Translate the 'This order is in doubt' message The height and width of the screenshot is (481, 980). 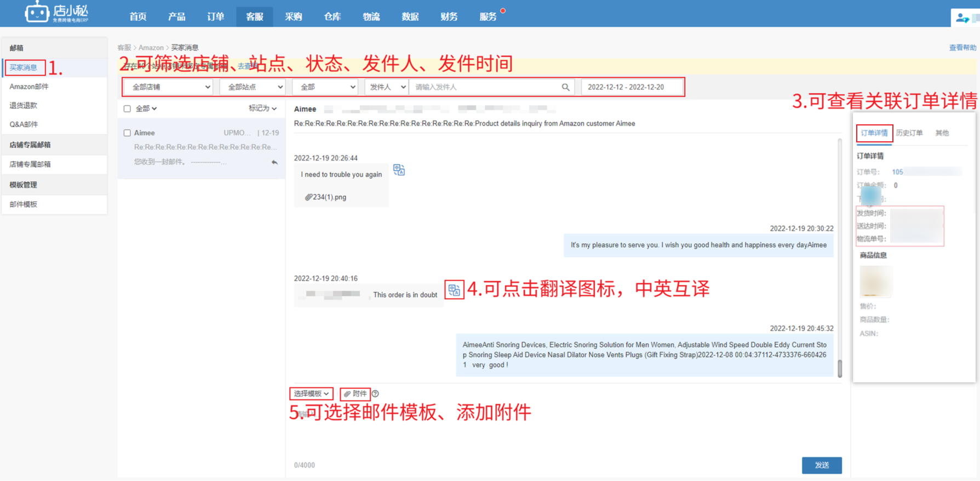[x=454, y=289]
